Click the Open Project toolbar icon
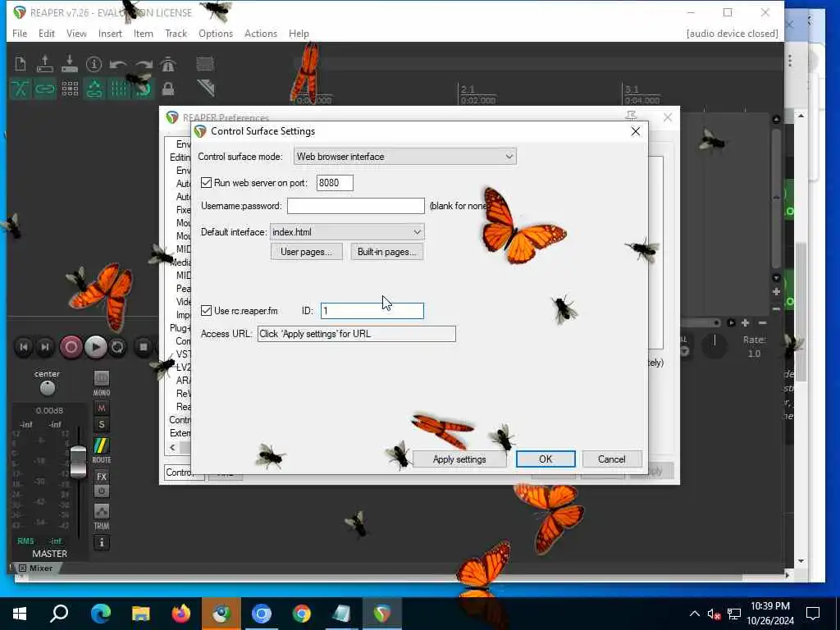 click(x=45, y=64)
